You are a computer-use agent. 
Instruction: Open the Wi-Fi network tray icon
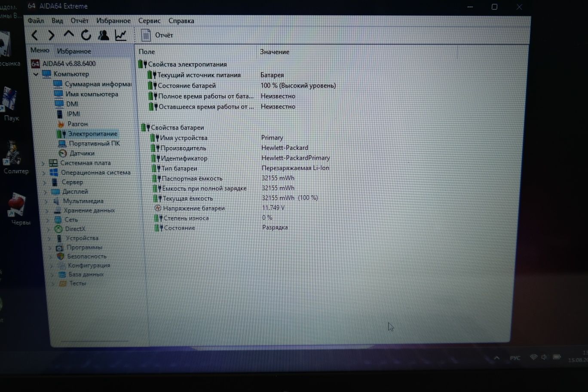[534, 357]
